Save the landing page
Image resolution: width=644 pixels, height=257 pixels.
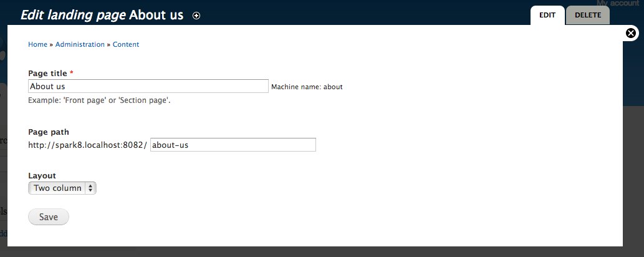[x=49, y=217]
